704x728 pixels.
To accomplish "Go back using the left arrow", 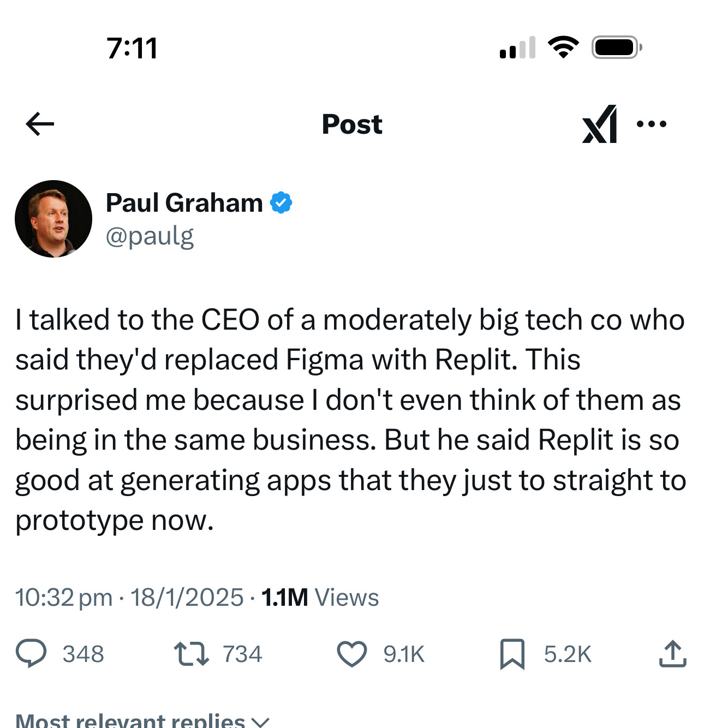I will [40, 124].
